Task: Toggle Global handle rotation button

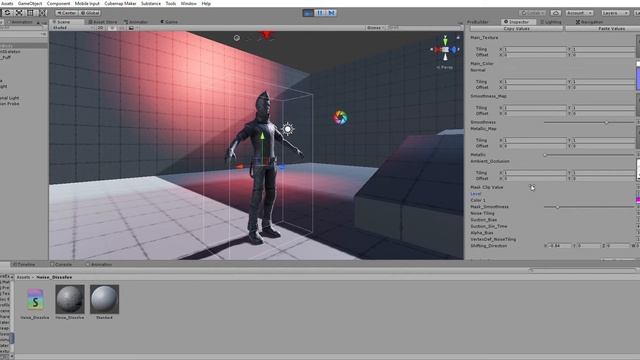Action: coord(90,13)
